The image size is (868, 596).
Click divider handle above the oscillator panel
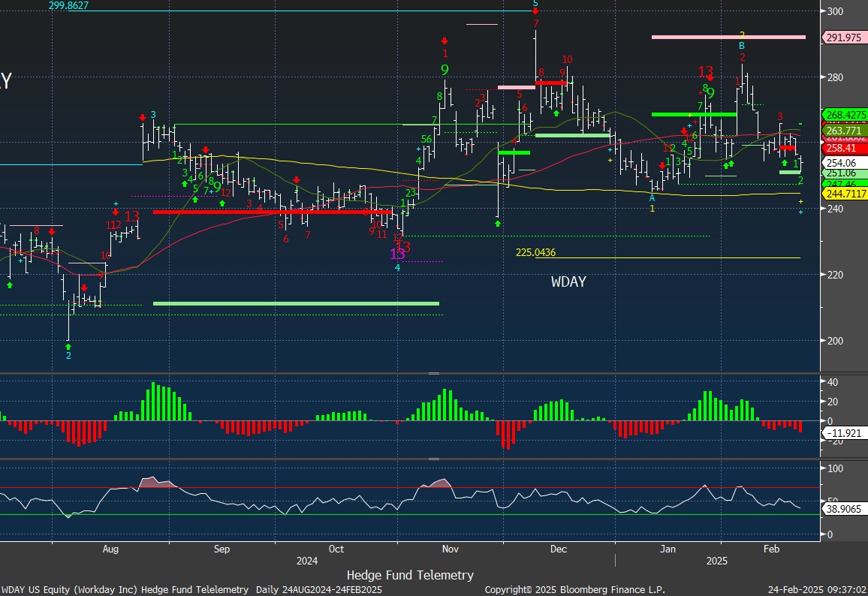point(433,459)
